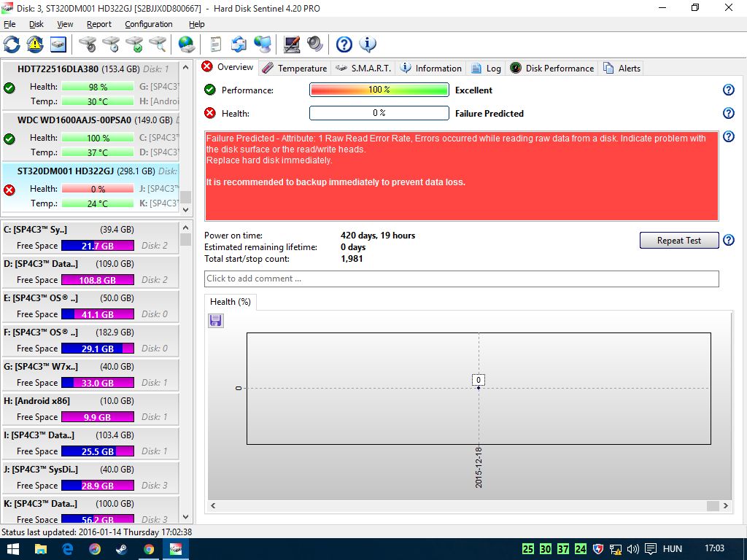Viewport: 747px width, 560px height.
Task: Click the 'Click to add comment' field
Action: (461, 279)
